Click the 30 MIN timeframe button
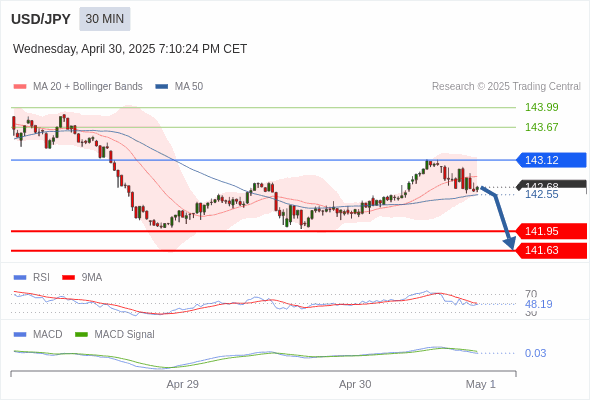This screenshot has width=590, height=400. 105,19
